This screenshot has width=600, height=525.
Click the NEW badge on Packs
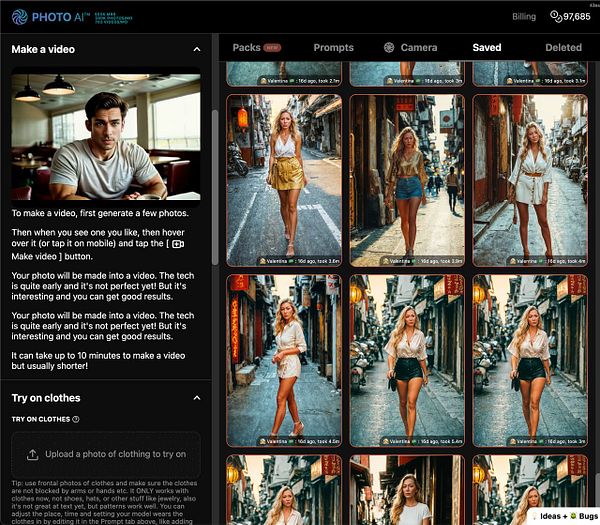pyautogui.click(x=272, y=48)
